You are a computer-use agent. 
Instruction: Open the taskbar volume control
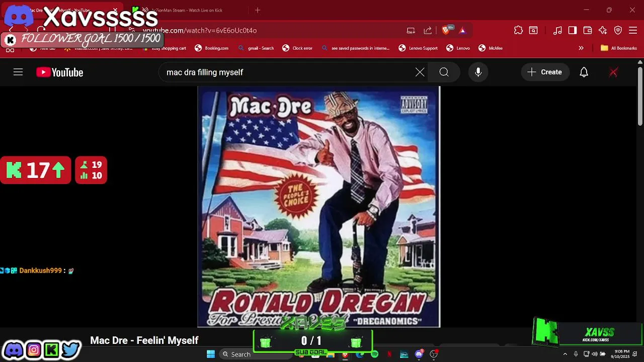[x=595, y=354]
